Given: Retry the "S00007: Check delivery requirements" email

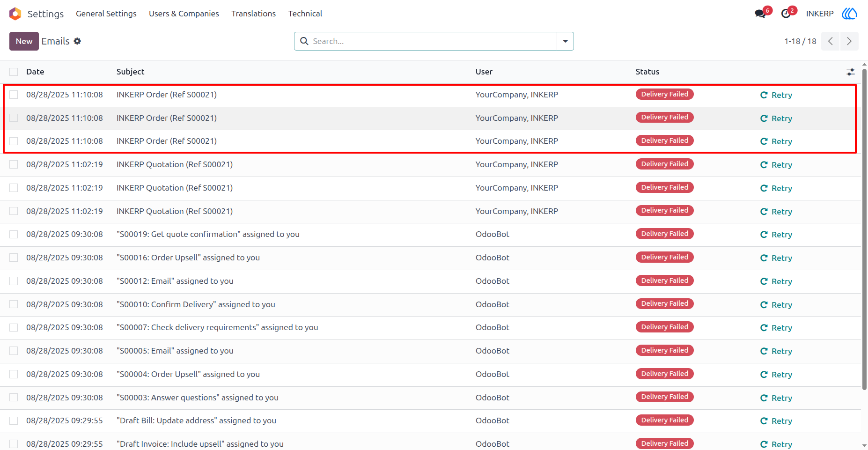Looking at the screenshot, I should click(x=776, y=328).
